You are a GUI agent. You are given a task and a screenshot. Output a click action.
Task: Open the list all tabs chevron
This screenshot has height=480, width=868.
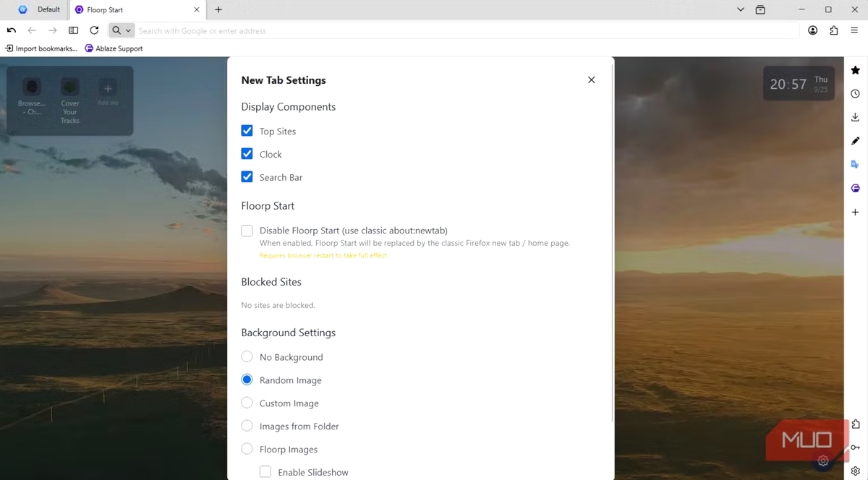pyautogui.click(x=740, y=9)
